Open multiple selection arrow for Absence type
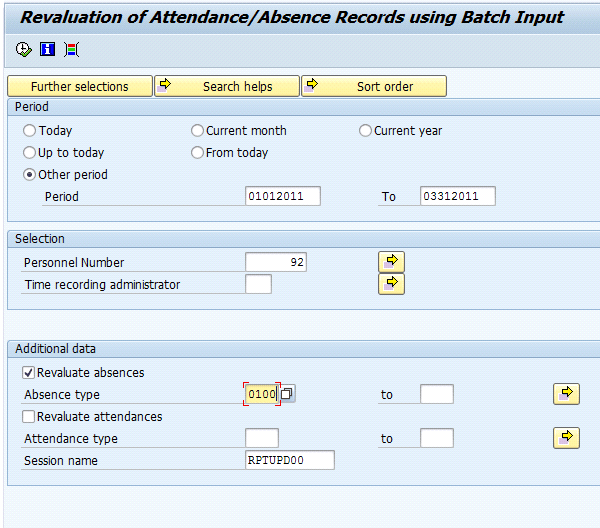This screenshot has width=600, height=528. (x=566, y=394)
